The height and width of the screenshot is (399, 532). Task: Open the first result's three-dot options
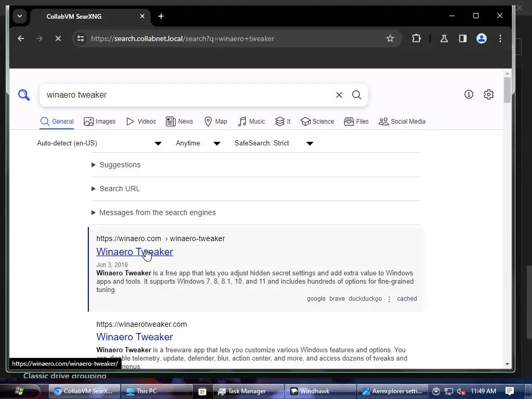coord(389,299)
